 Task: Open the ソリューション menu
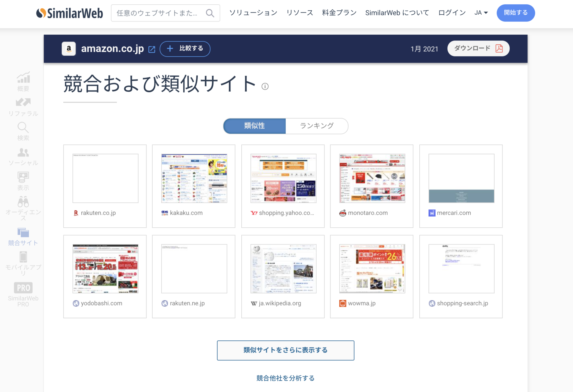[x=253, y=13]
